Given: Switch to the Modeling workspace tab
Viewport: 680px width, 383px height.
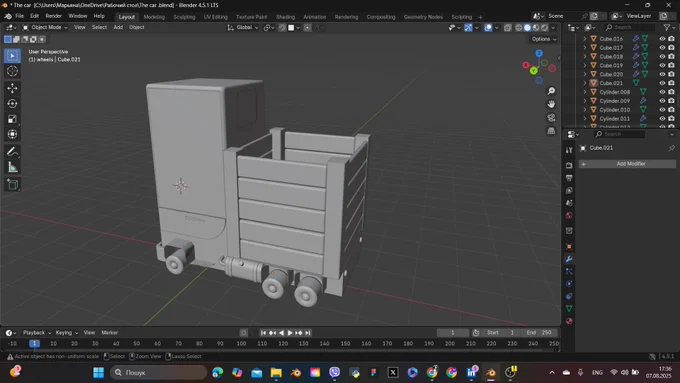Looking at the screenshot, I should [x=154, y=17].
